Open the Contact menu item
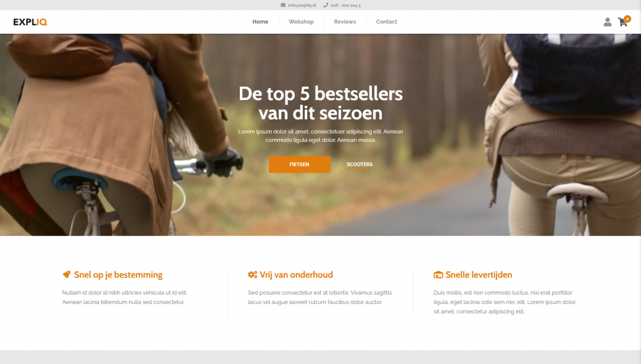 pyautogui.click(x=386, y=22)
